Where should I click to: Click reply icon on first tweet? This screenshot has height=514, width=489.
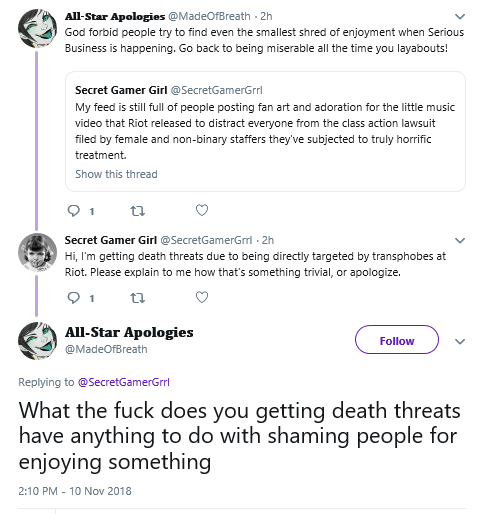point(74,211)
